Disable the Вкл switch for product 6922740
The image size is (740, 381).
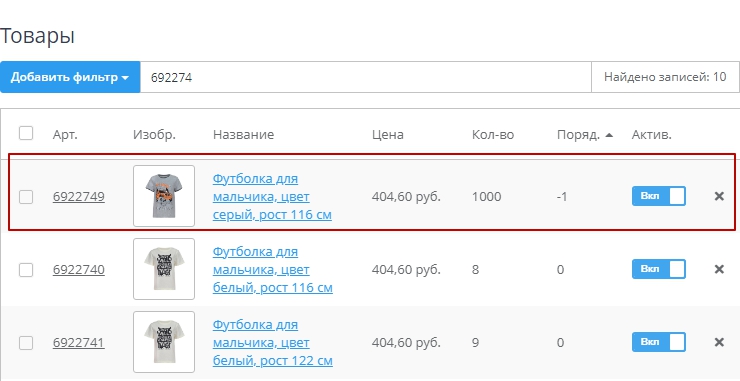point(658,269)
